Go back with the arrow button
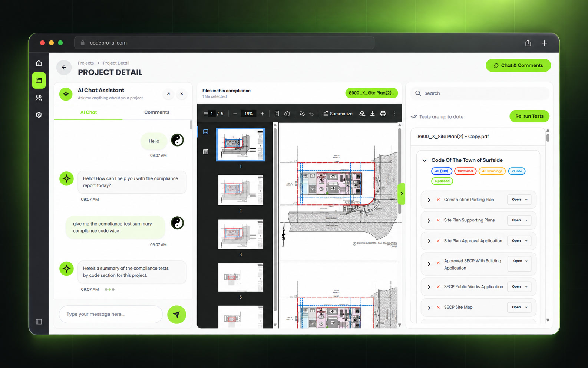Image resolution: width=588 pixels, height=368 pixels. tap(64, 68)
